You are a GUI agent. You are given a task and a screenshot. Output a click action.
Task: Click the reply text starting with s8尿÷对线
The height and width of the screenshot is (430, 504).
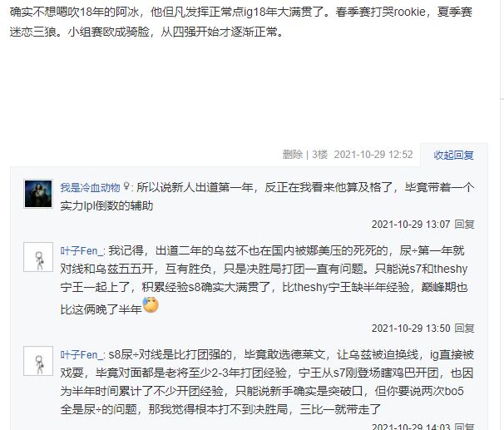tap(267, 382)
